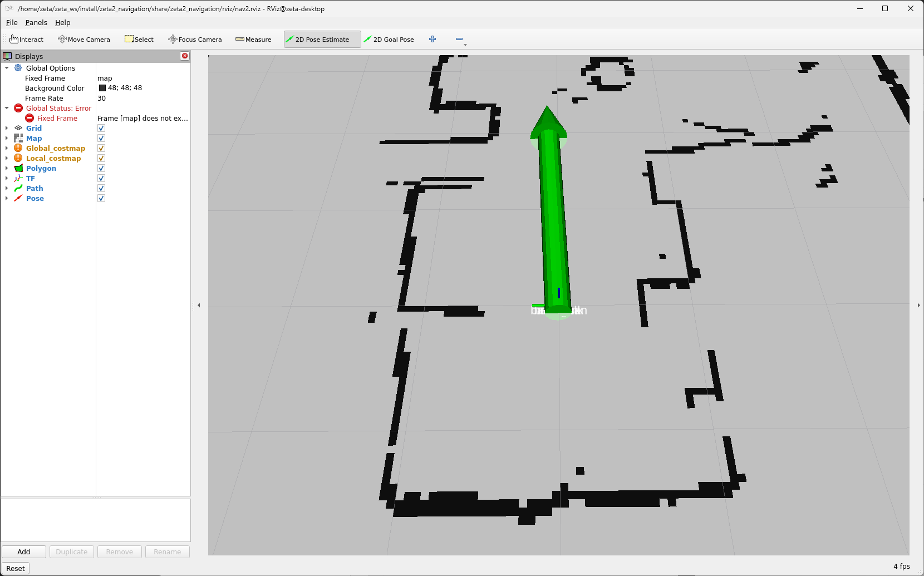Click the Global Status error icon
The height and width of the screenshot is (576, 924).
pos(18,108)
